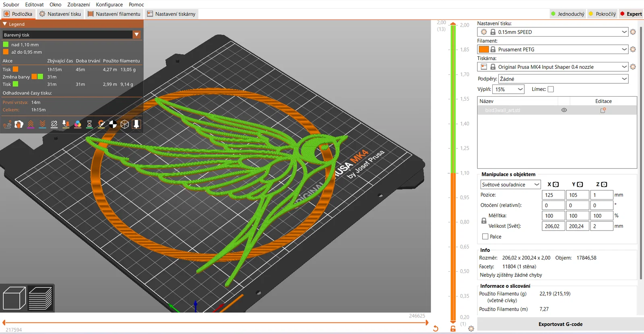Enable the Límec (brim) checkbox

(551, 89)
